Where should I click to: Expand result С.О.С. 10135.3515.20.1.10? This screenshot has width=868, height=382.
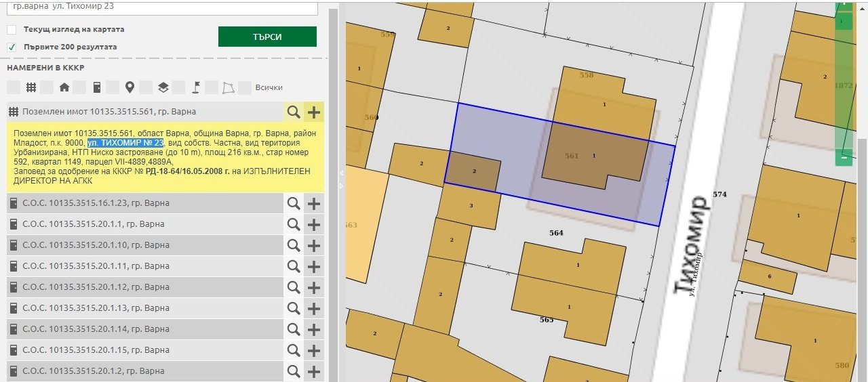96,245
